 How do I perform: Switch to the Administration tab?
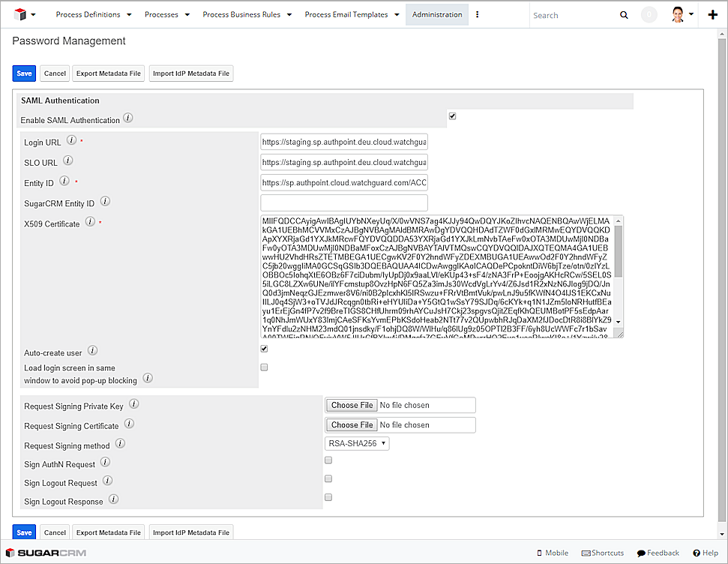point(436,14)
